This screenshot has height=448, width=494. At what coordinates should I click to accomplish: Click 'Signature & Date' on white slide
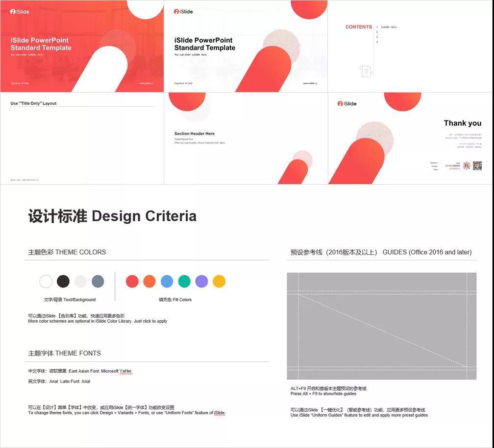pos(183,83)
